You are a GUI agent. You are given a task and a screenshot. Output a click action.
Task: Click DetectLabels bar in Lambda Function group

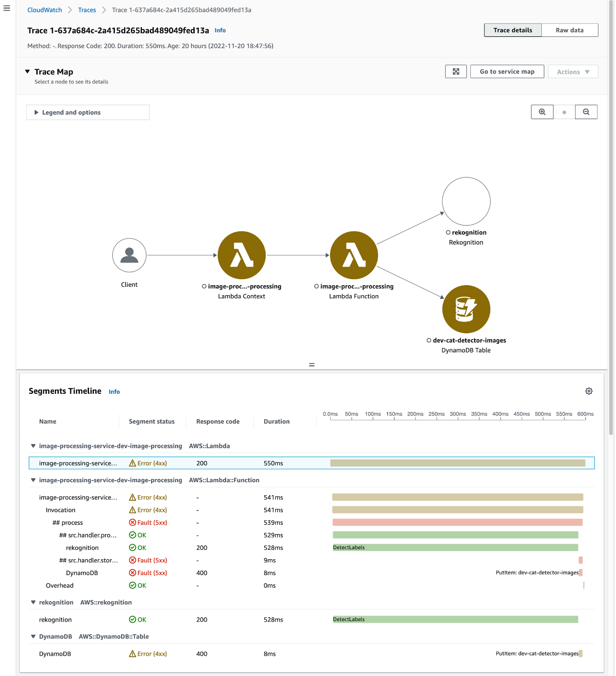[456, 548]
